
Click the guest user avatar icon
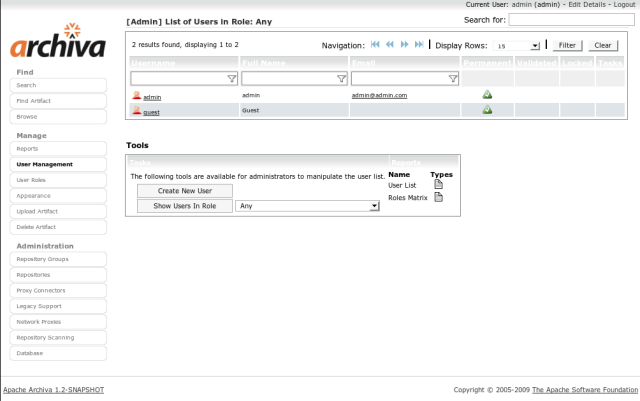(x=137, y=111)
